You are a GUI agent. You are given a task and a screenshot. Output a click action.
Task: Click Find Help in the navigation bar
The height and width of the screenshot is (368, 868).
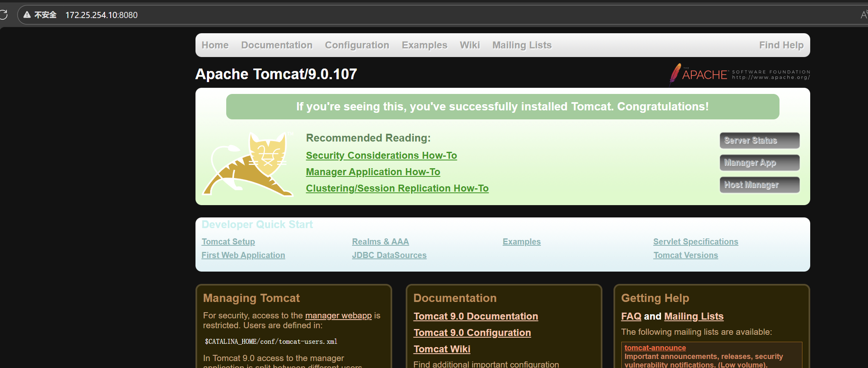click(x=781, y=45)
